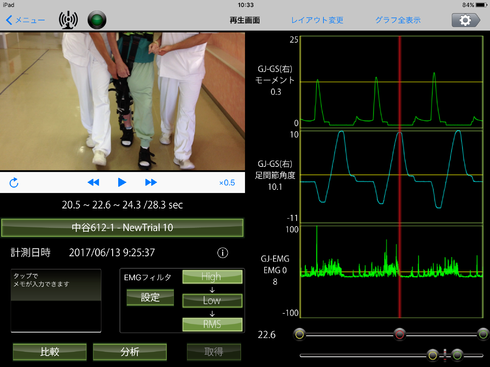
Task: Tap the battery indicator in status bar
Action: pos(482,5)
